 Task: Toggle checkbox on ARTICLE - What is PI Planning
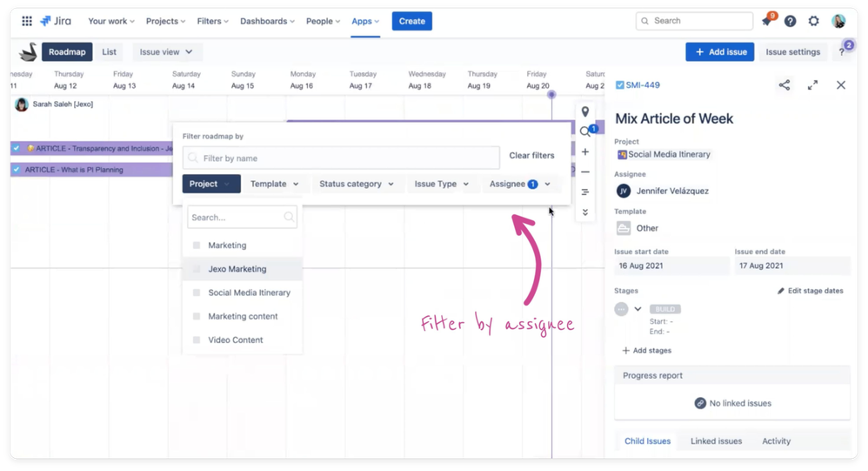17,170
